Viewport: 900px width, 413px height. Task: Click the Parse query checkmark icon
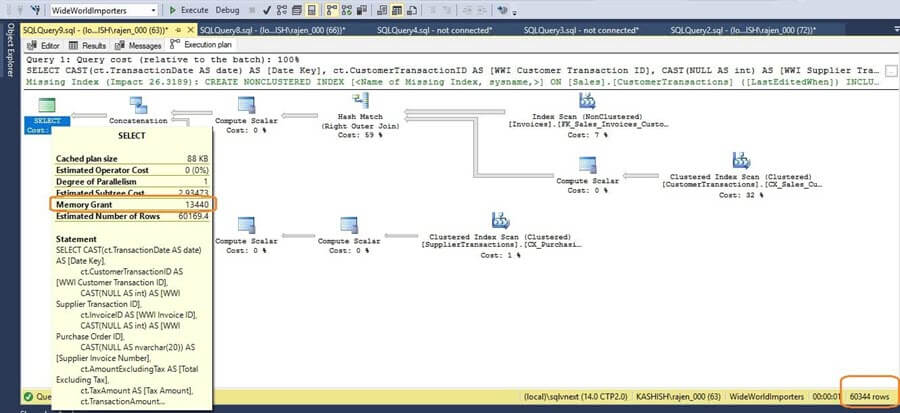coord(267,9)
